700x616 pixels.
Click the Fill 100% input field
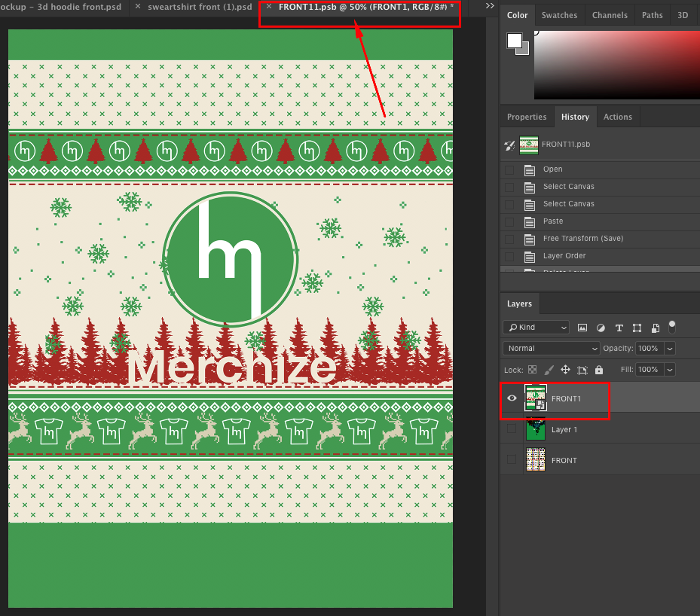point(650,369)
